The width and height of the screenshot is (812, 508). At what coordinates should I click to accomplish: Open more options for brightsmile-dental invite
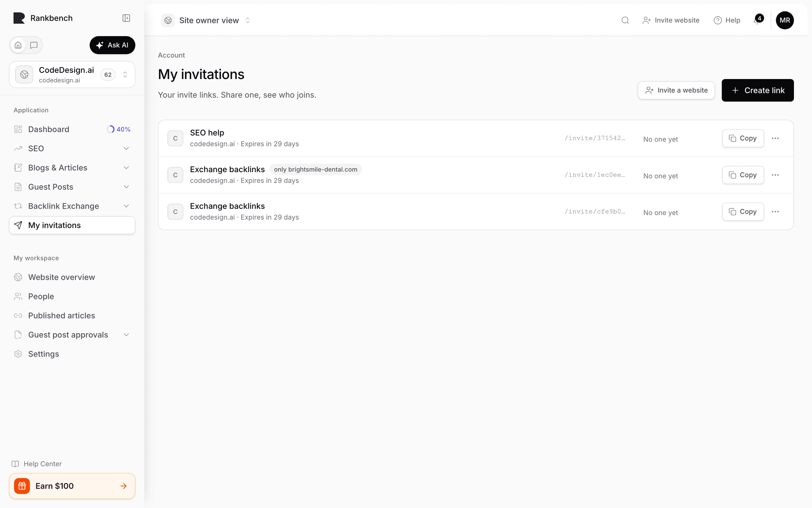tap(775, 175)
